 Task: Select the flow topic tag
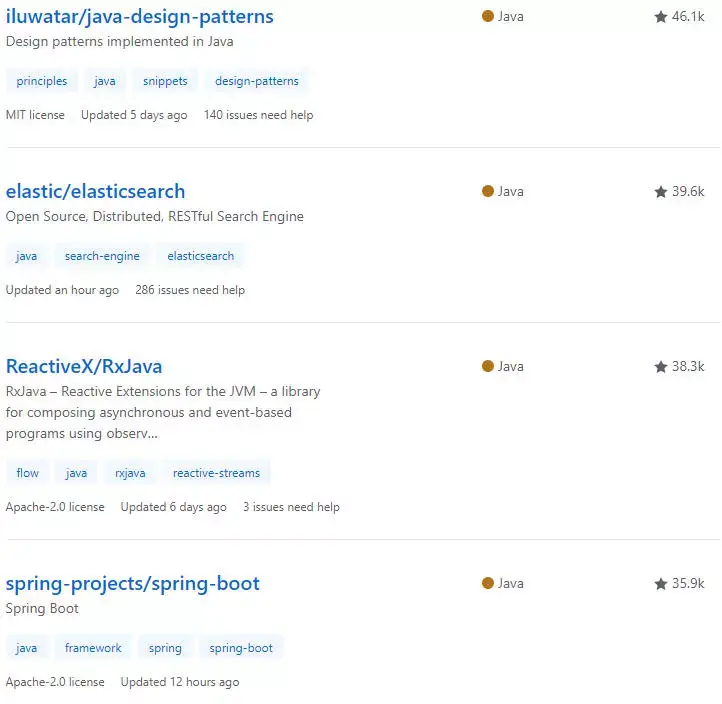tap(28, 473)
